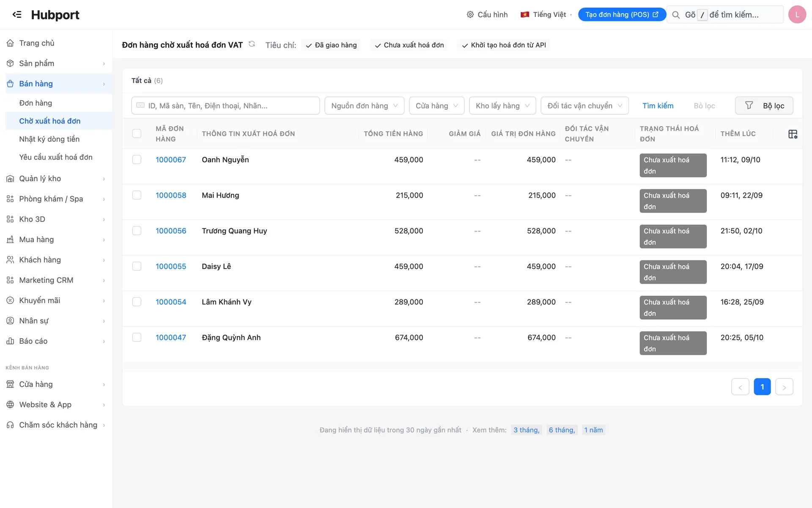Check the box for order 1000067

pos(137,160)
